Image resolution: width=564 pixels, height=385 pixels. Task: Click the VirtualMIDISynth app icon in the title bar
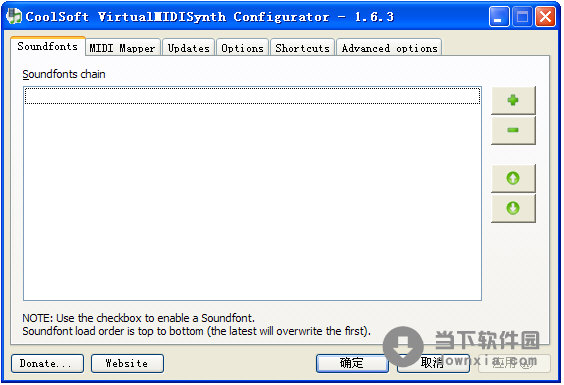[x=14, y=17]
